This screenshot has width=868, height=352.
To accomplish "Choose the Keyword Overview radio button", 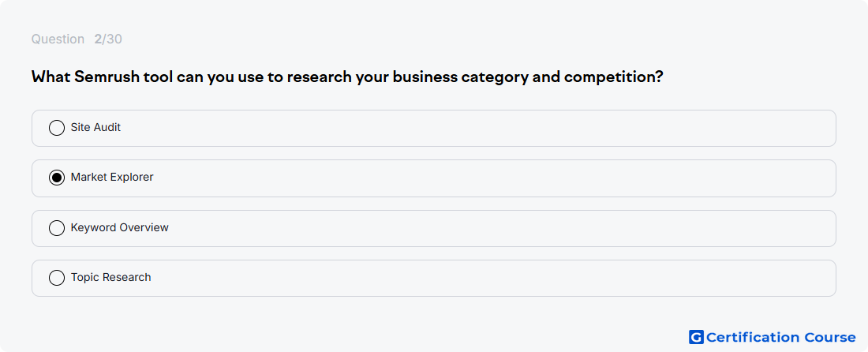I will click(57, 228).
